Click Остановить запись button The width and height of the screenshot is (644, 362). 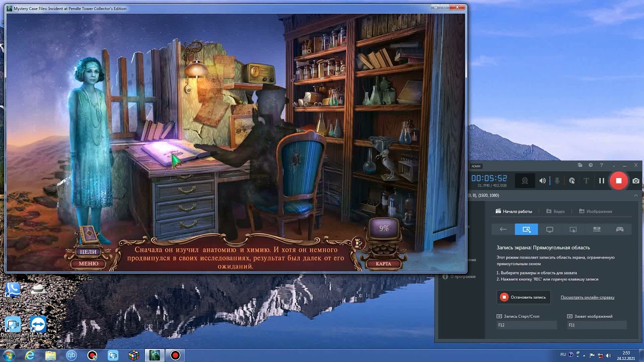(x=523, y=297)
